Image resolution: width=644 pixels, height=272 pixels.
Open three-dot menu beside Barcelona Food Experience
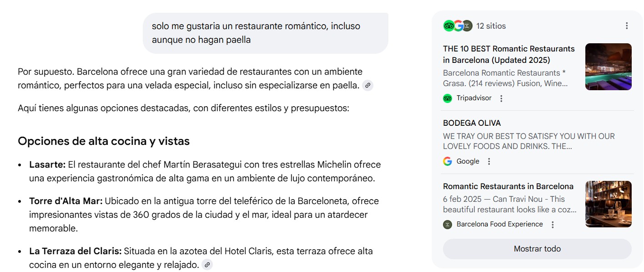click(553, 225)
